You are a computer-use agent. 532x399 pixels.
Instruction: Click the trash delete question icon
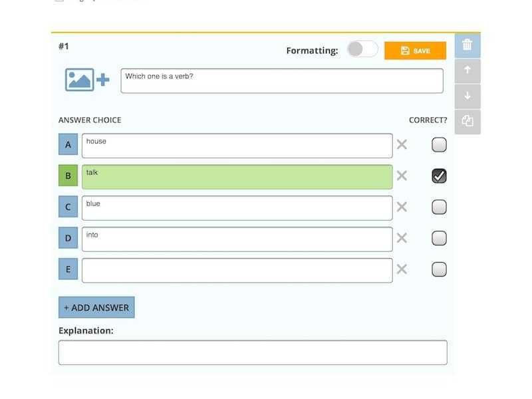(x=467, y=45)
